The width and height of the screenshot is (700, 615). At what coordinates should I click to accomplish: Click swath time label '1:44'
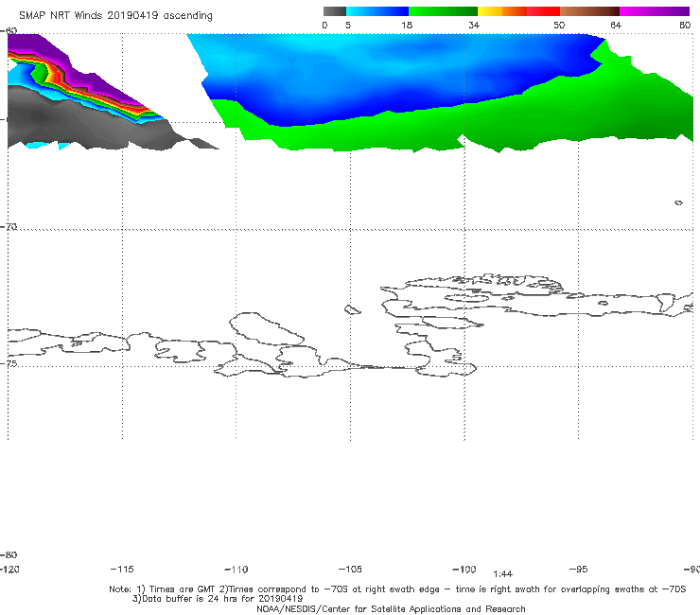tap(502, 574)
